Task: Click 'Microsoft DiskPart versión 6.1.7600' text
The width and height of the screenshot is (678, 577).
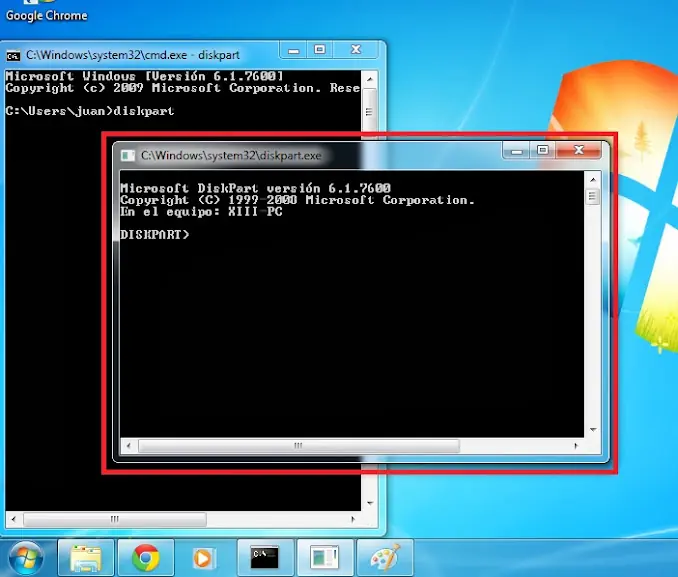Action: tap(256, 188)
